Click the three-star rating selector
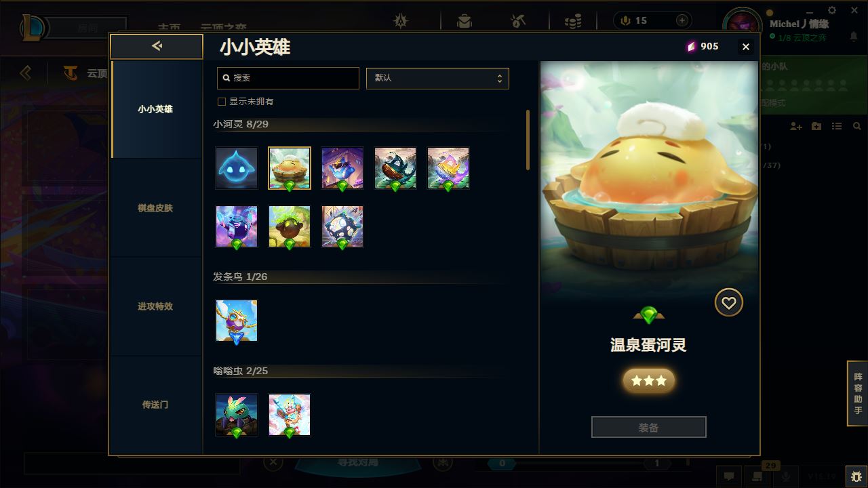This screenshot has height=488, width=868. pyautogui.click(x=649, y=381)
